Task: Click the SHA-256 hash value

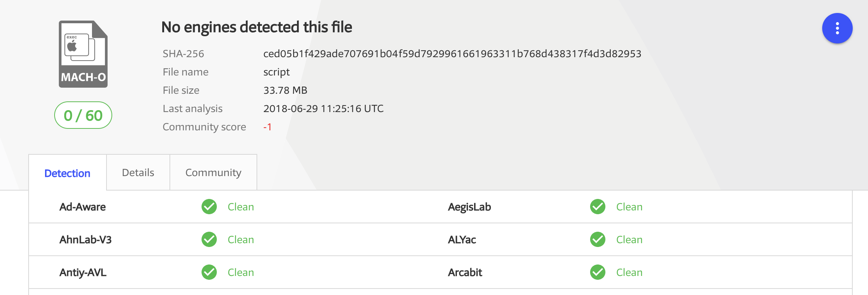Action: tap(452, 54)
